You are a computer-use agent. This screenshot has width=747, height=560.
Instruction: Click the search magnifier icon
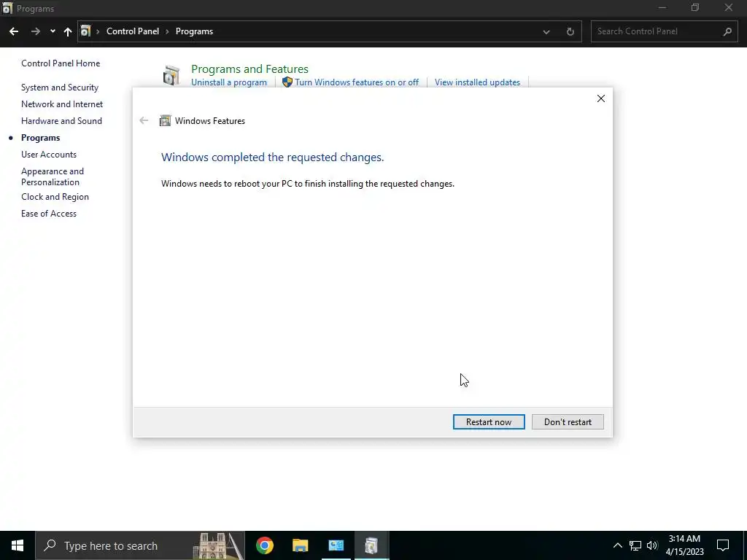(727, 32)
